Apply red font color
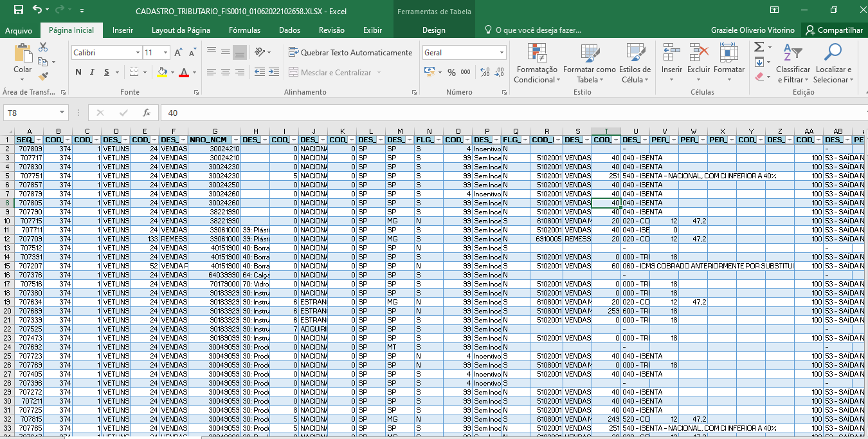The height and width of the screenshot is (439, 868). point(184,72)
